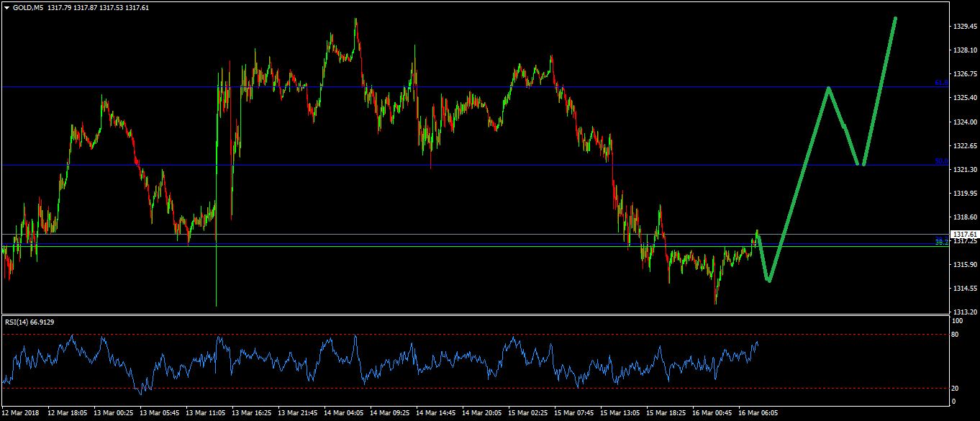Select the 12 Mar 2018 date label
The height and width of the screenshot is (421, 980).
pyautogui.click(x=22, y=413)
